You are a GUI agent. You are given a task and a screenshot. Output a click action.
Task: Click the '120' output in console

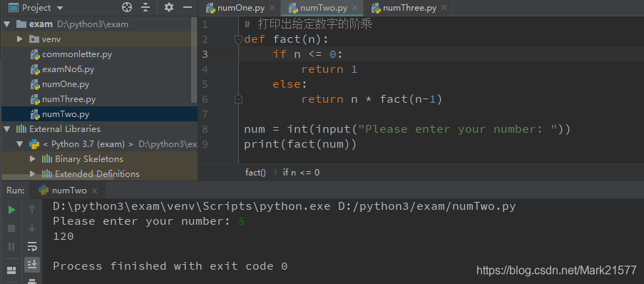pyautogui.click(x=63, y=236)
